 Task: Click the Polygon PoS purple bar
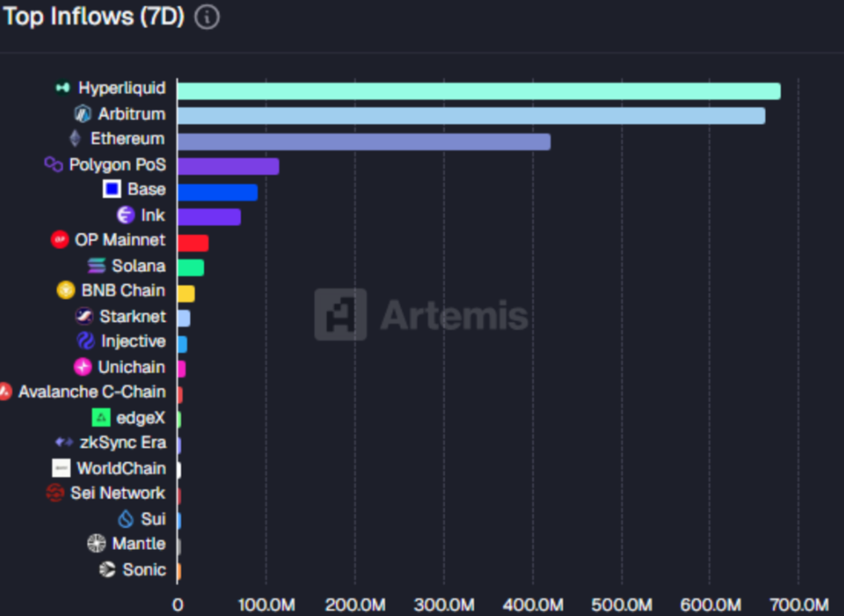click(x=228, y=166)
